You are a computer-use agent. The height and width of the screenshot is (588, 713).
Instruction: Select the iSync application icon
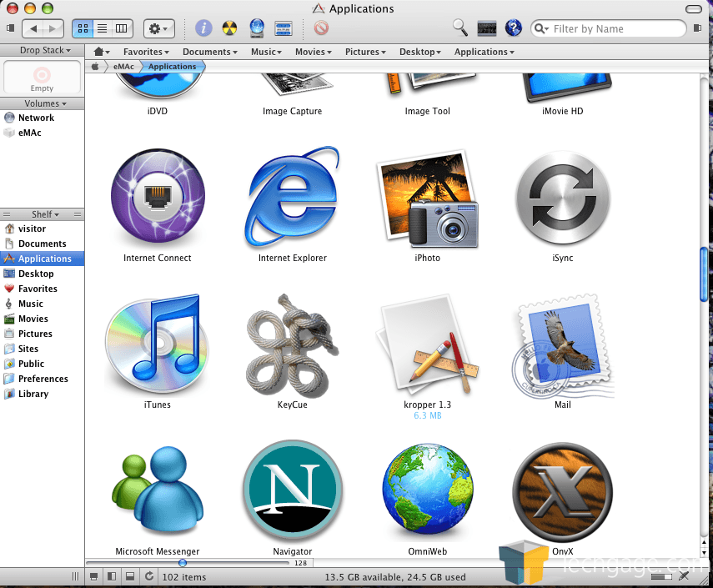tap(563, 198)
